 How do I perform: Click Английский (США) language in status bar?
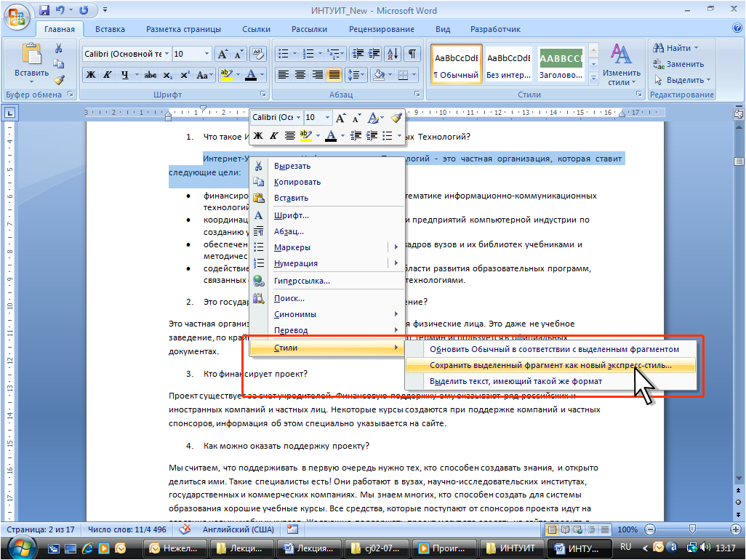click(x=238, y=529)
